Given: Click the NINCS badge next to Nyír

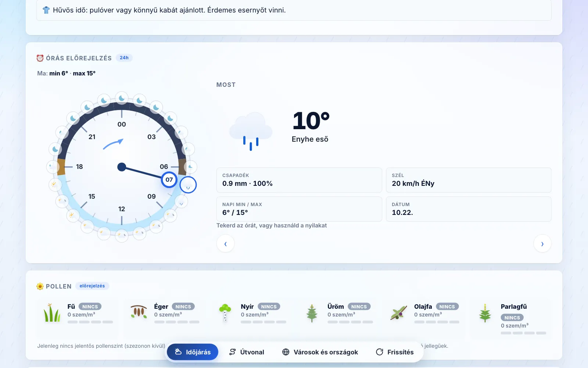Looking at the screenshot, I should 269,307.
